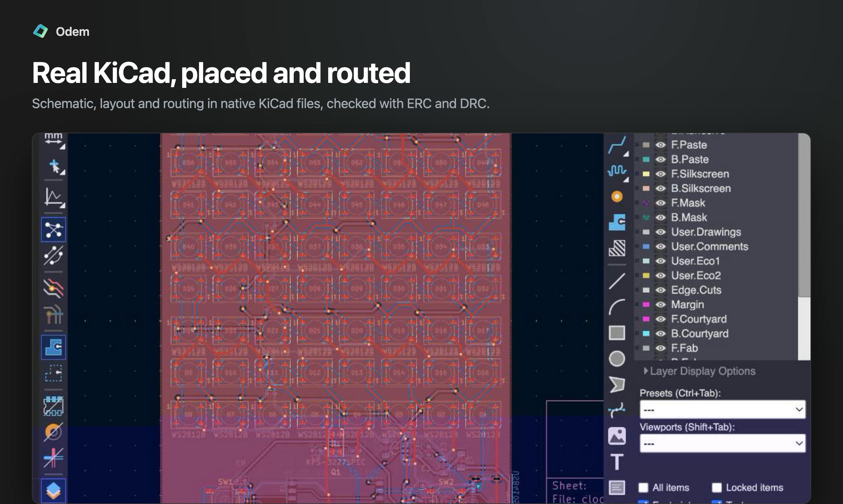843x504 pixels.
Task: Select the Draw Rectangle tool
Action: pos(617,333)
